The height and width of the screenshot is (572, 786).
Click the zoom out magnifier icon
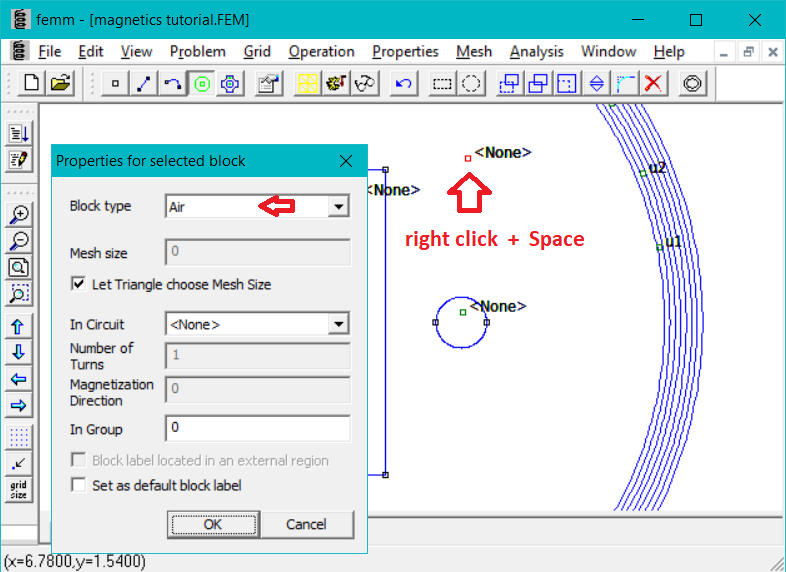click(19, 240)
